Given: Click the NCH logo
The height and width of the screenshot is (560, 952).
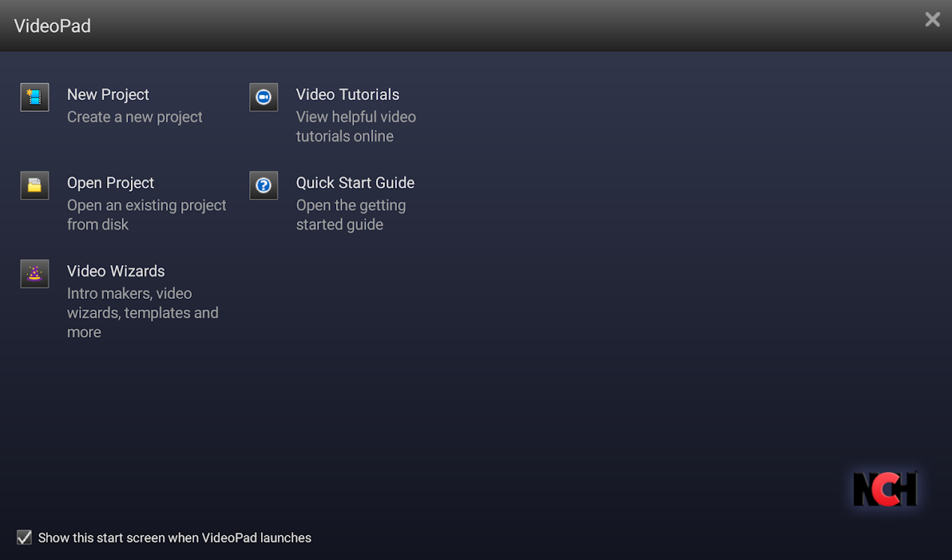Looking at the screenshot, I should click(x=885, y=489).
